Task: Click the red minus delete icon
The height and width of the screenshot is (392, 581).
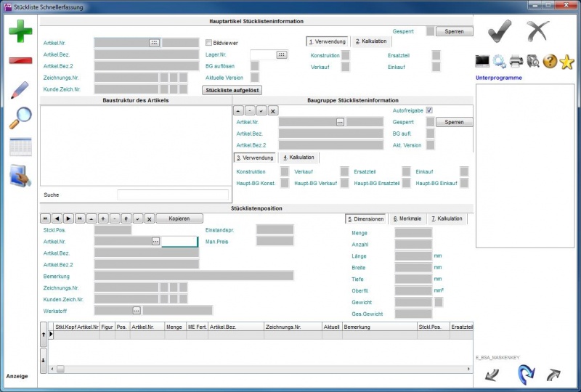Action: [x=20, y=60]
